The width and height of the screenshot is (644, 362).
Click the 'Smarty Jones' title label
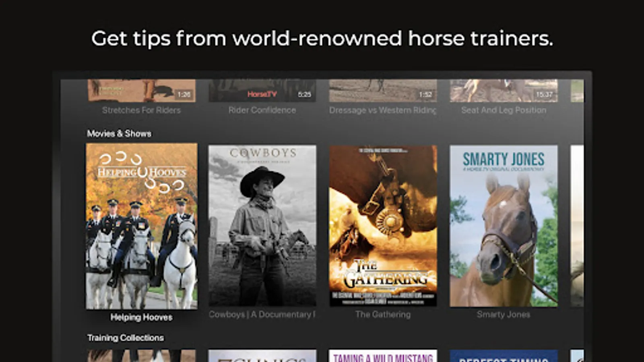(504, 315)
